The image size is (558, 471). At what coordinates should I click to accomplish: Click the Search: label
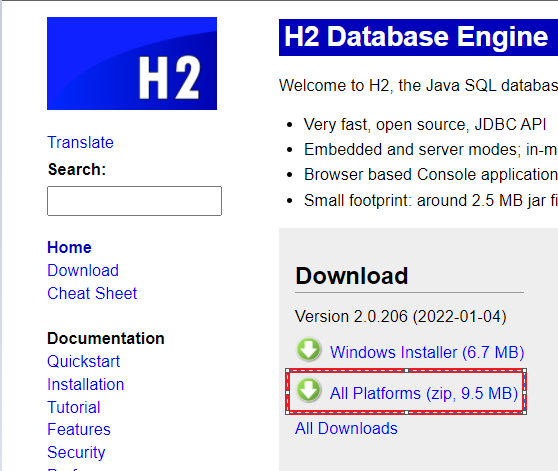(x=77, y=169)
